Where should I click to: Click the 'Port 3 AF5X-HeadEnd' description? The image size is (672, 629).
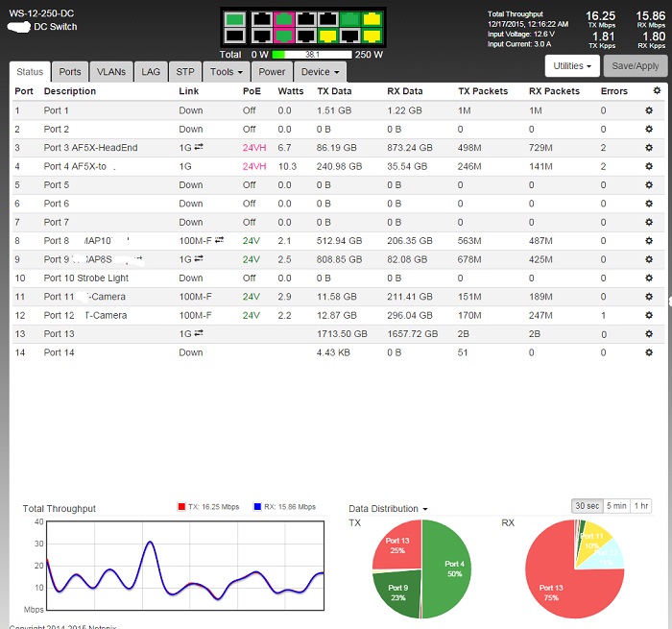[90, 148]
